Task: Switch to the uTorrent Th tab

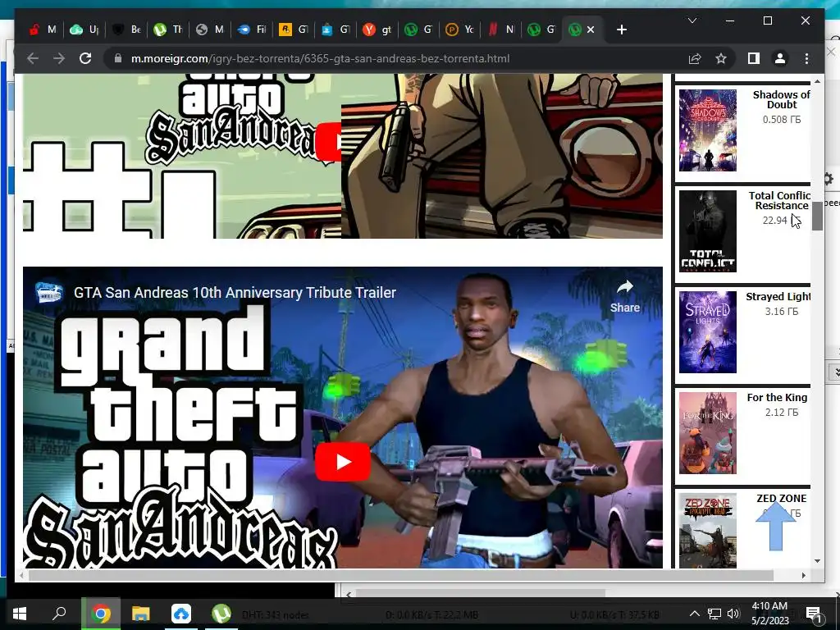Action: tap(167, 30)
